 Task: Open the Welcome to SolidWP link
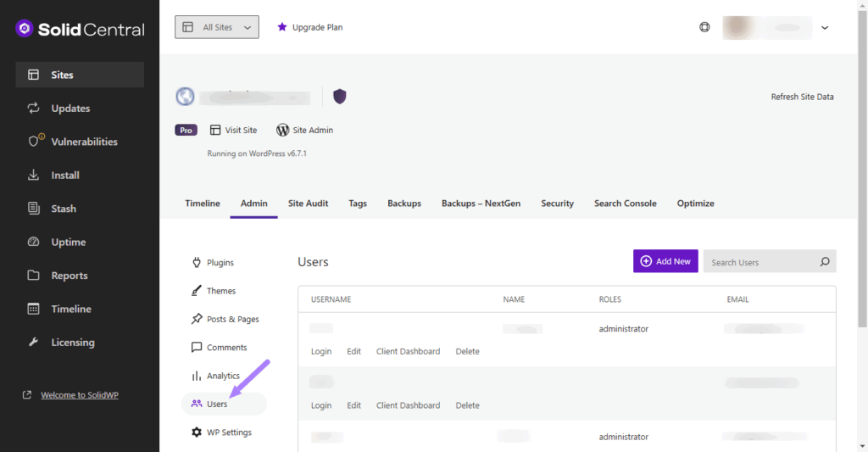[80, 395]
